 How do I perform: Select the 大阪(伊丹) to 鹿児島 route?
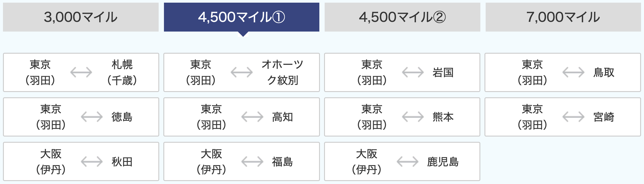coord(402,162)
